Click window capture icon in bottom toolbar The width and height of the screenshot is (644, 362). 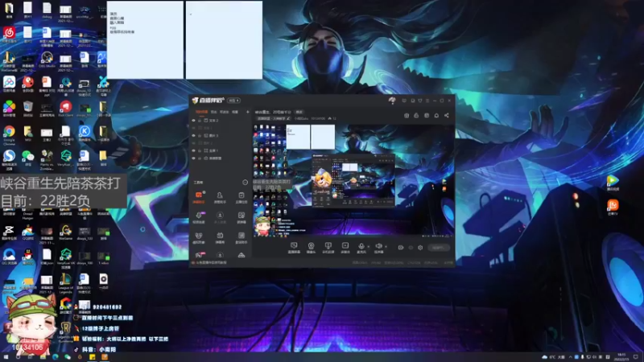pyautogui.click(x=328, y=246)
